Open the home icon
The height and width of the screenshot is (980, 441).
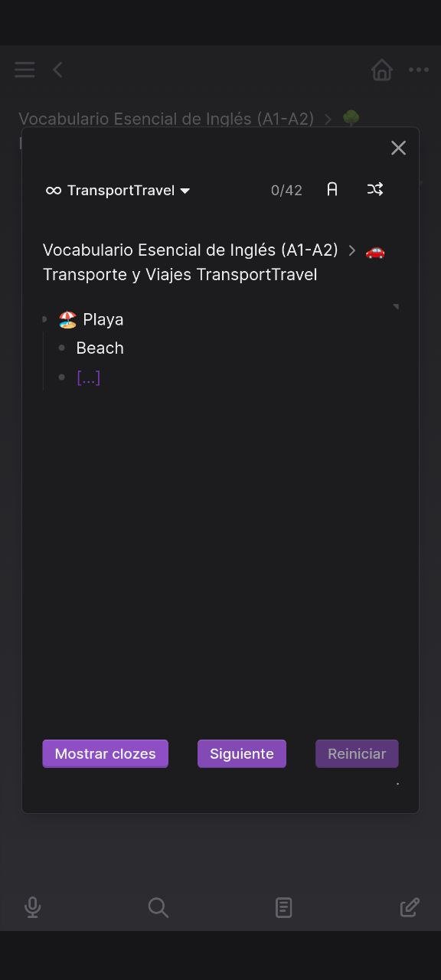click(x=381, y=70)
